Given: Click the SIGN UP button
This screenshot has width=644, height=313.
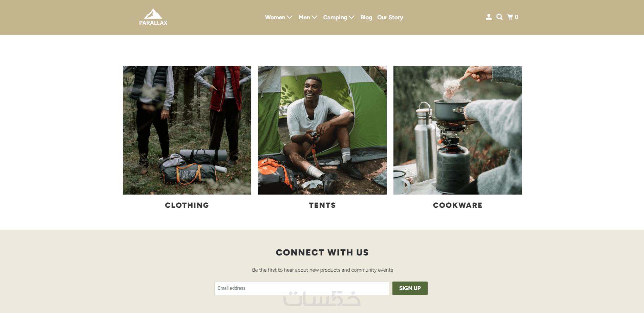Looking at the screenshot, I should tap(410, 288).
